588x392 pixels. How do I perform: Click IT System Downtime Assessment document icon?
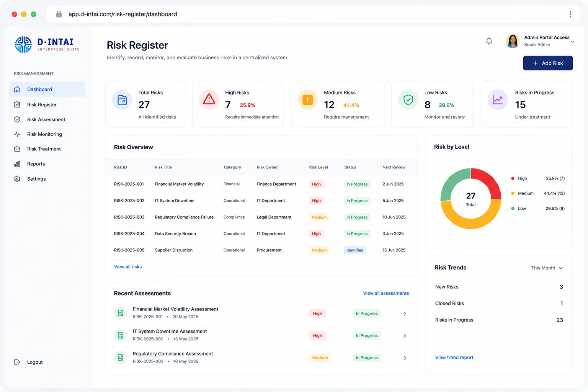tap(121, 335)
